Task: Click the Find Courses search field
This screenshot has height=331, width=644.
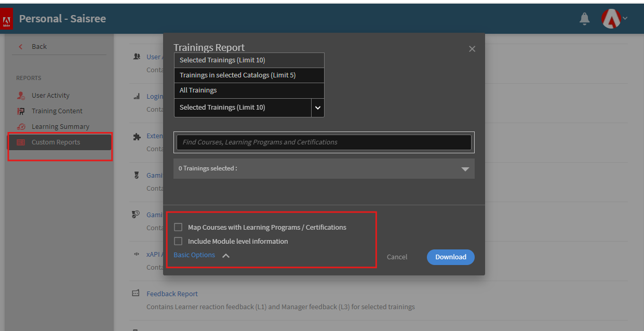Action: pos(324,142)
